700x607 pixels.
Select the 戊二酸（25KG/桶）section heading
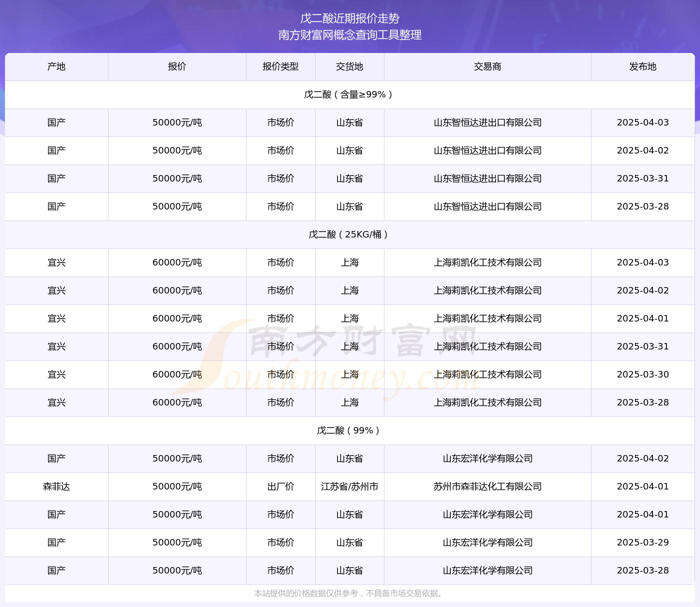(349, 234)
